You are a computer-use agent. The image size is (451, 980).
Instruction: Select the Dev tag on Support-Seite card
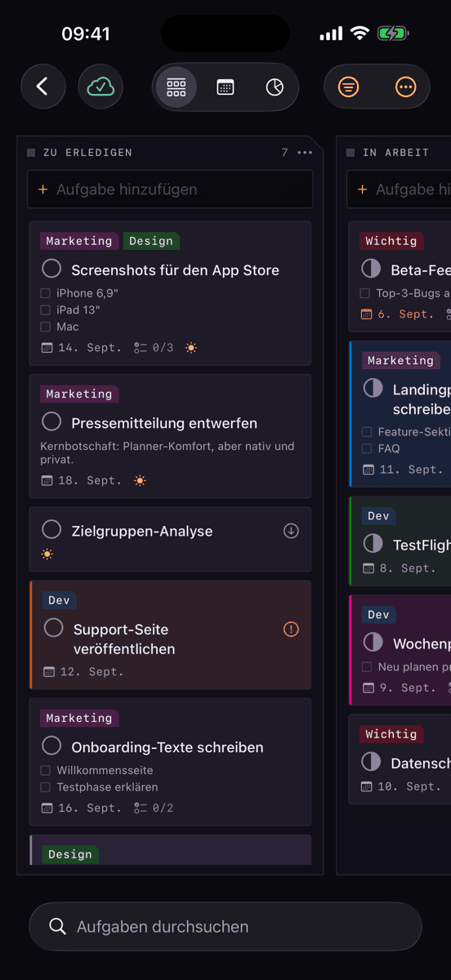[x=60, y=600]
